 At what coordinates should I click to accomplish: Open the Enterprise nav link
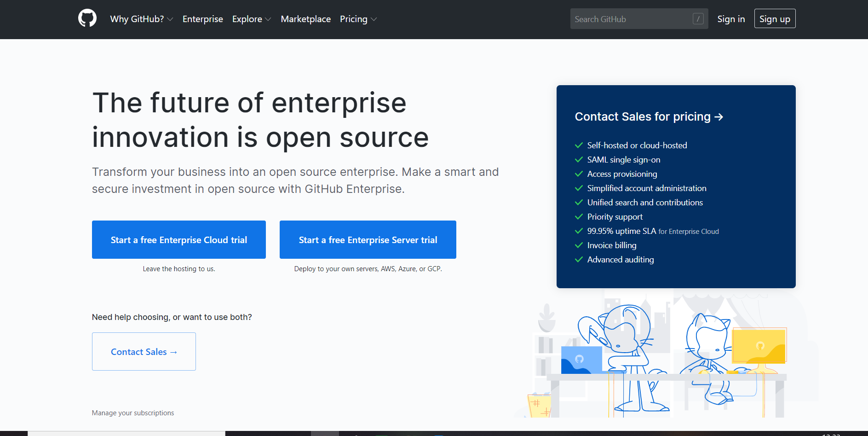[x=203, y=19]
